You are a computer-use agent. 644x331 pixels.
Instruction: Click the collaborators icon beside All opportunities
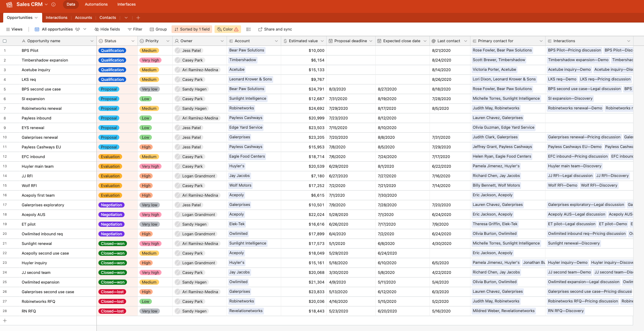point(78,29)
